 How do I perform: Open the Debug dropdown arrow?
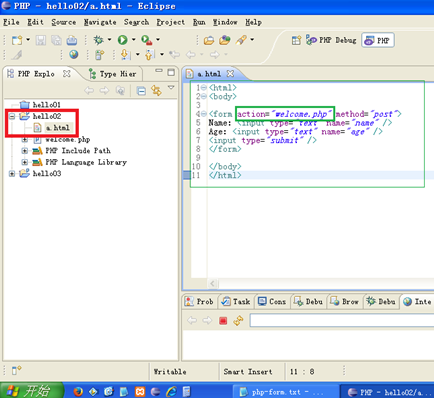pos(109,40)
